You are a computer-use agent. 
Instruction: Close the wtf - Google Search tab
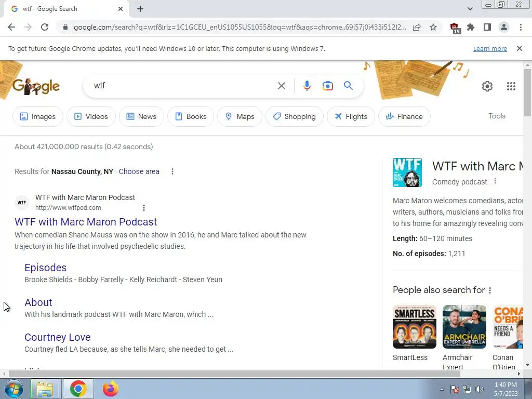pyautogui.click(x=121, y=9)
